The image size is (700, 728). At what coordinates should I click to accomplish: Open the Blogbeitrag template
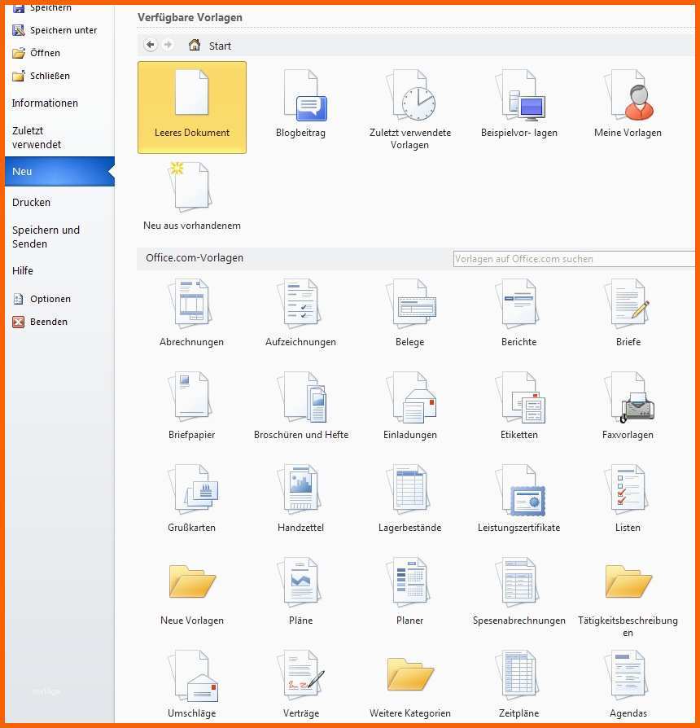pyautogui.click(x=301, y=104)
